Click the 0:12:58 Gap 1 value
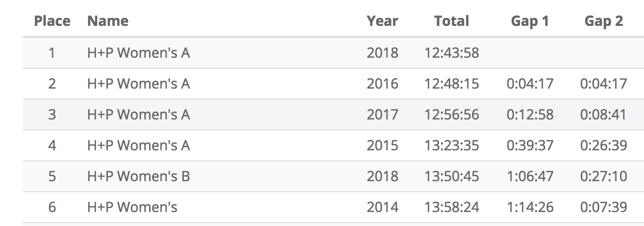644x226 pixels. 530,114
